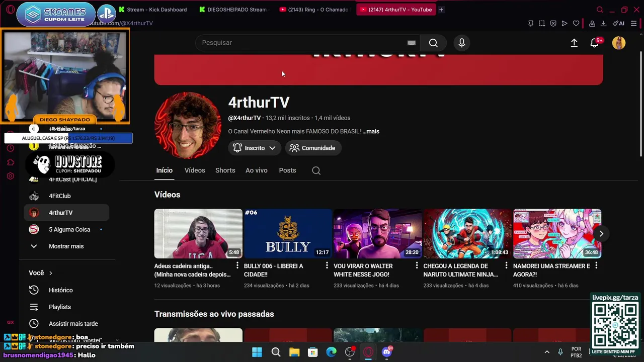Screen dimensions: 644x362
Task: Open the 'Você' section chevron
Action: coord(51,273)
